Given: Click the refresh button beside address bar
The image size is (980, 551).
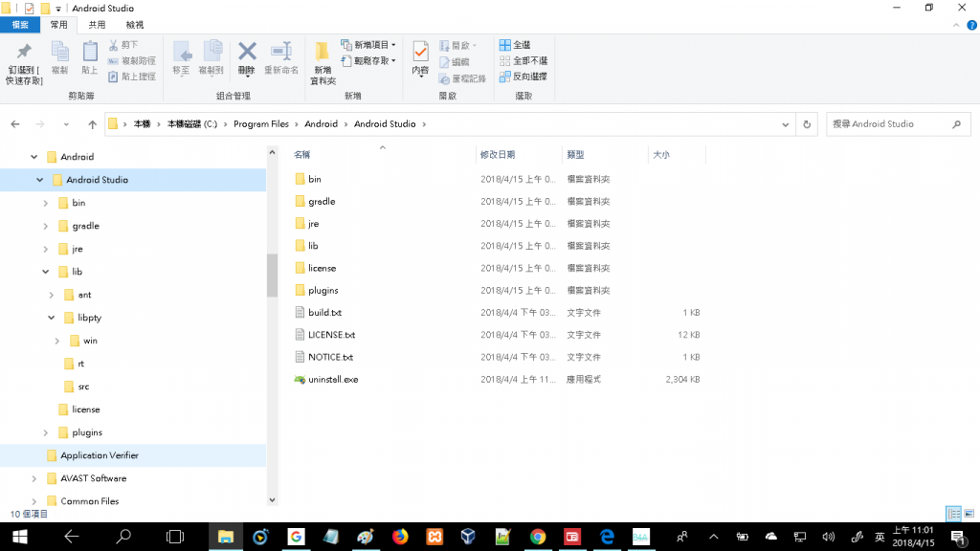Looking at the screenshot, I should pos(807,124).
